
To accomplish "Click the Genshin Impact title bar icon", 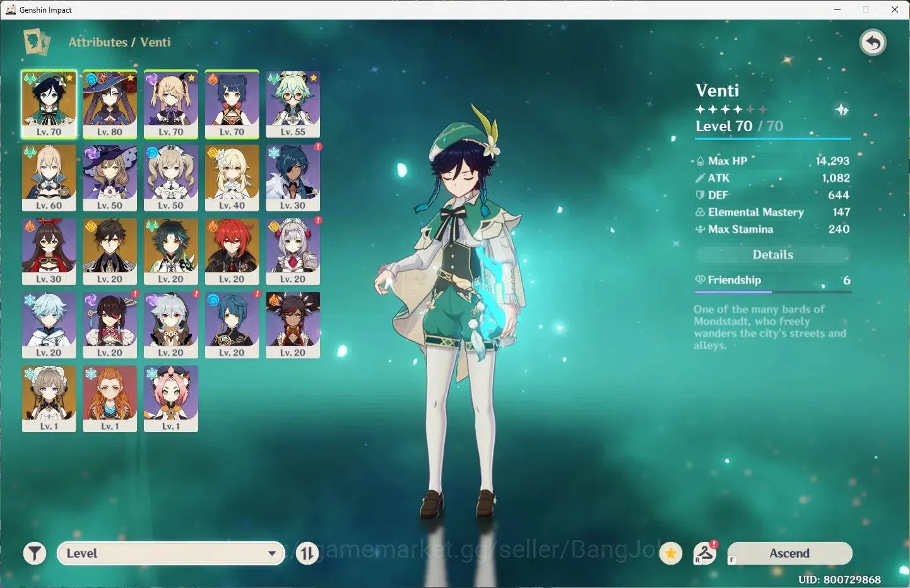I will tap(11, 9).
